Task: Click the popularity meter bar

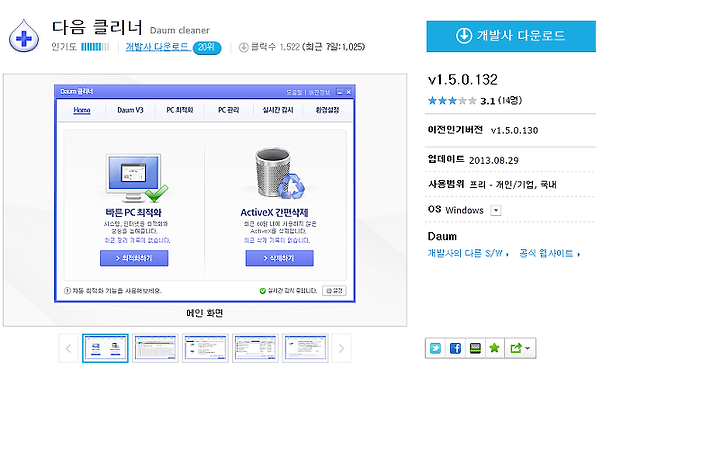Action: point(95,47)
